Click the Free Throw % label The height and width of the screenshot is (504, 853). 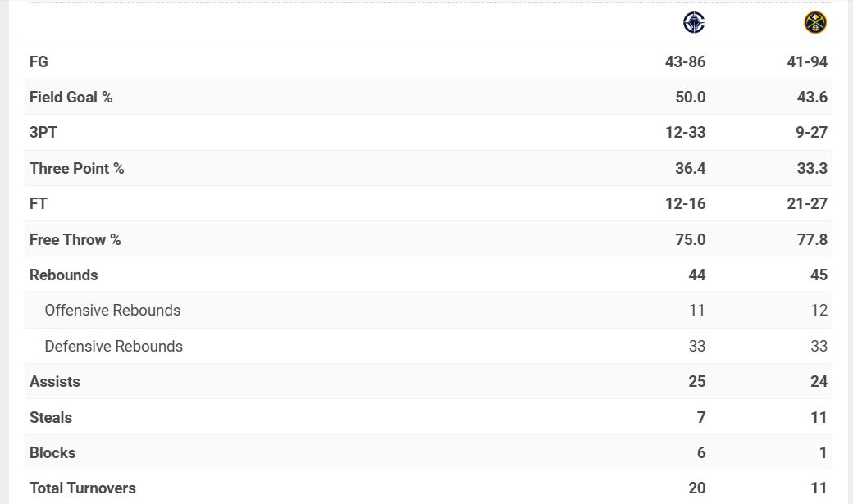75,239
